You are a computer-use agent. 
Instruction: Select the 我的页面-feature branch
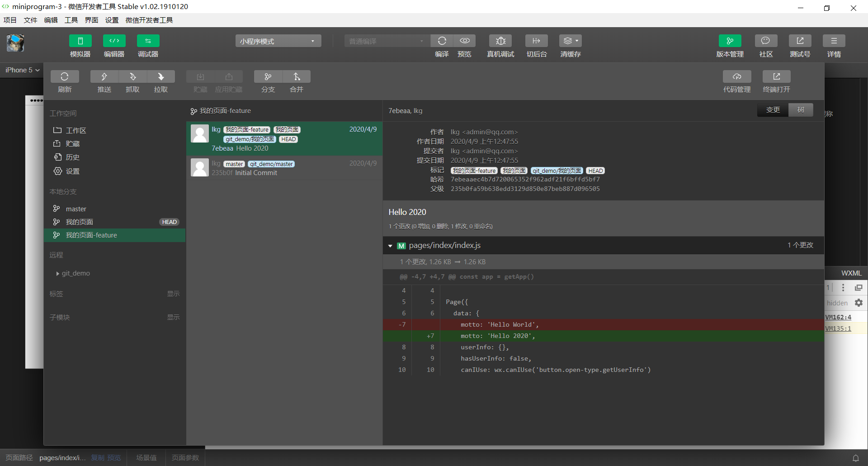[115, 235]
